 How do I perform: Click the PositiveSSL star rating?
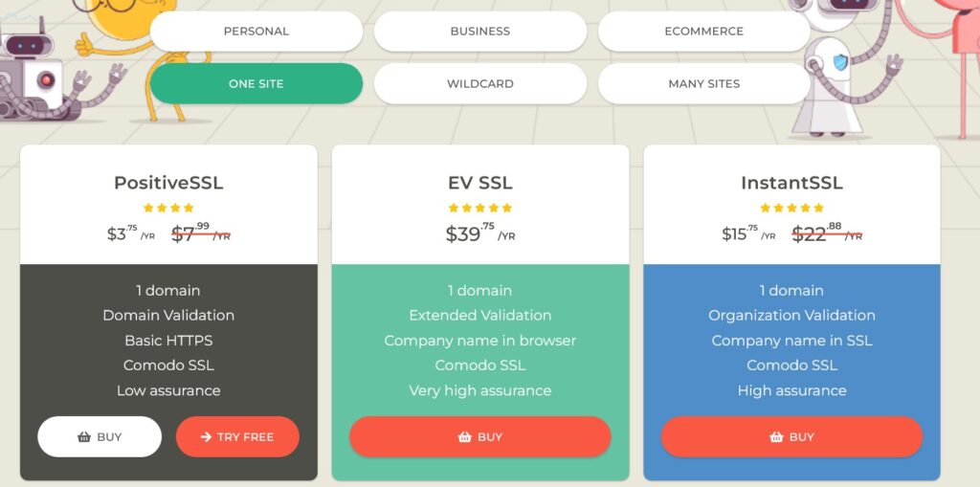coord(168,208)
